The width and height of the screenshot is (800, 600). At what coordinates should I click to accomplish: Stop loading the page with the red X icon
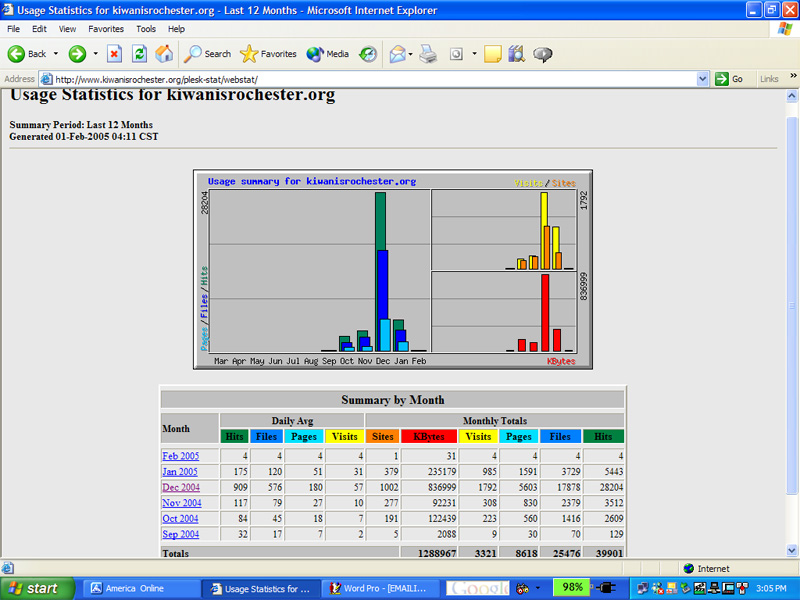pos(114,54)
